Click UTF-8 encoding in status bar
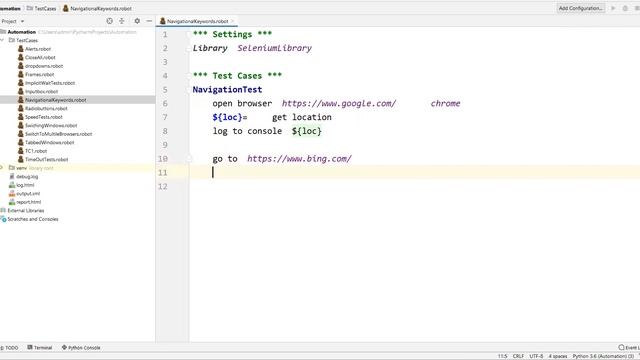 pos(536,356)
